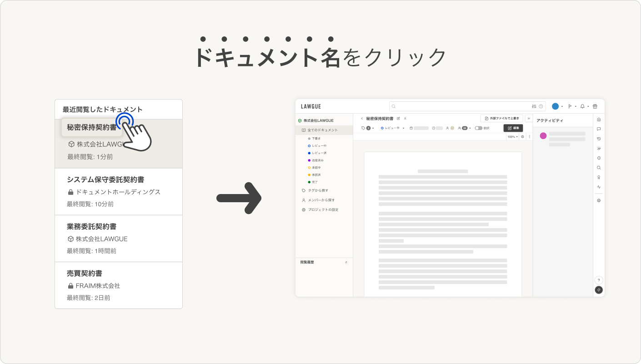The width and height of the screenshot is (641, 364).
Task: Click the document page preview
Action: pyautogui.click(x=443, y=224)
